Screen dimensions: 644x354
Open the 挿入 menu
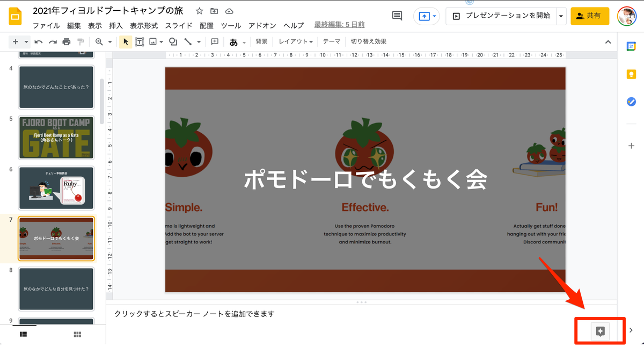pos(116,25)
